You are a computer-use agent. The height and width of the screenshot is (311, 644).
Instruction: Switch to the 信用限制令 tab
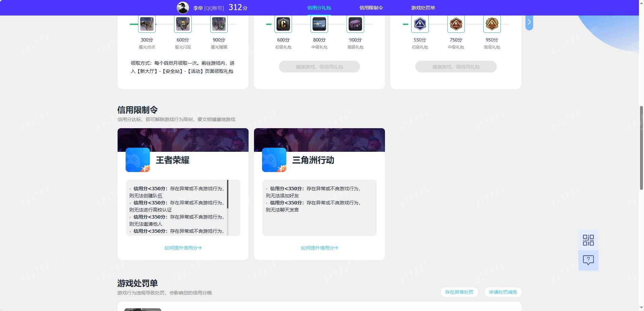pos(371,8)
